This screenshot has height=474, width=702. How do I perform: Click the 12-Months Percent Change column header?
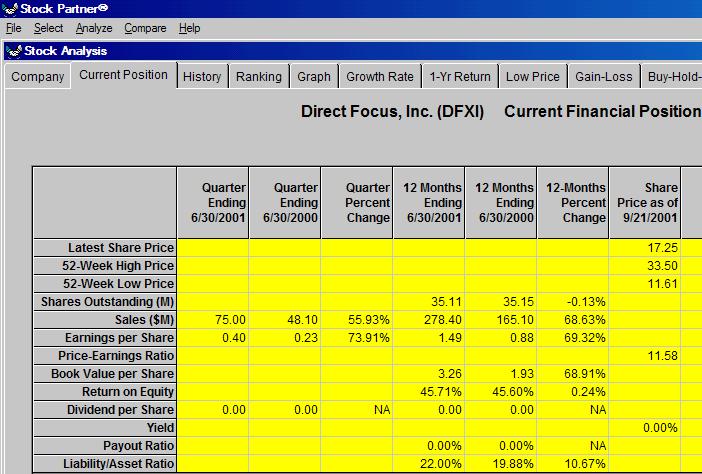pyautogui.click(x=573, y=203)
